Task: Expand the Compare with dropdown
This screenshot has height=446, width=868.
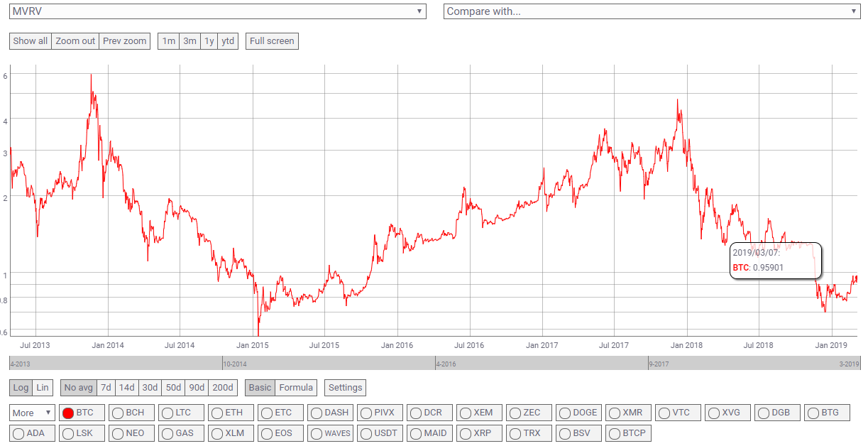Action: [652, 11]
